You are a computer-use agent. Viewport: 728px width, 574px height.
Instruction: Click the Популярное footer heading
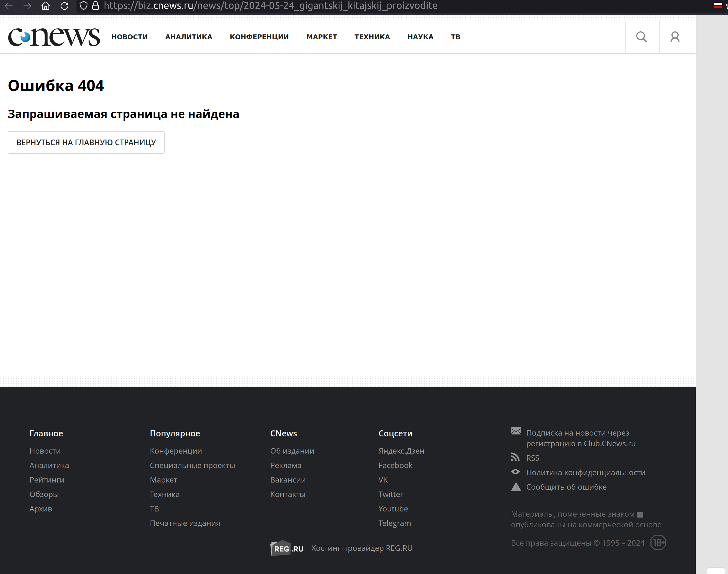click(175, 433)
